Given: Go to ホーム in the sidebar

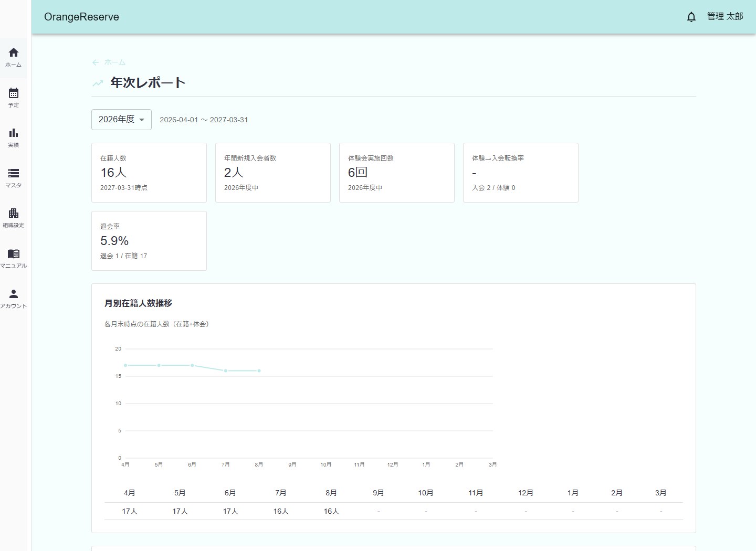Looking at the screenshot, I should [x=14, y=58].
